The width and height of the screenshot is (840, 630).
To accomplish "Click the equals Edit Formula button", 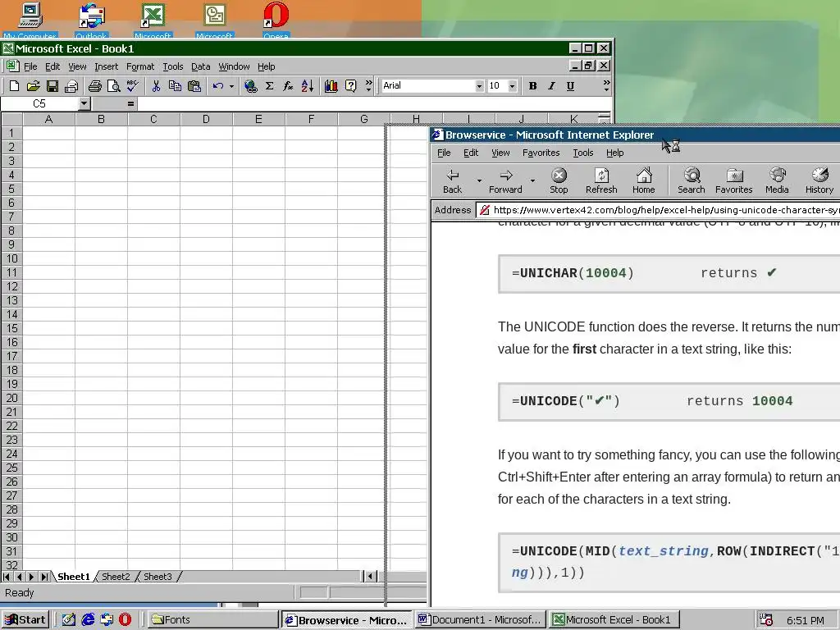I will pos(130,103).
